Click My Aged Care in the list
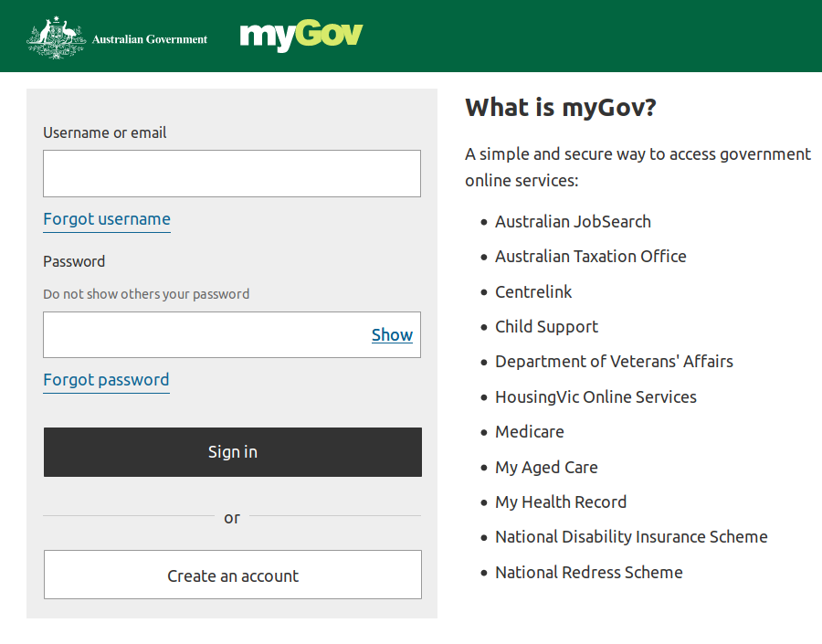The image size is (822, 644). point(546,467)
